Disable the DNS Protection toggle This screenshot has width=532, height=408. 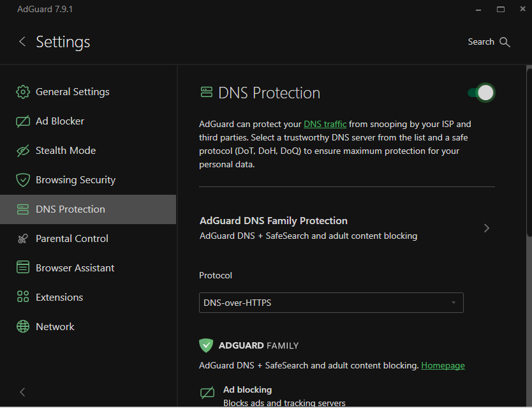pos(482,93)
